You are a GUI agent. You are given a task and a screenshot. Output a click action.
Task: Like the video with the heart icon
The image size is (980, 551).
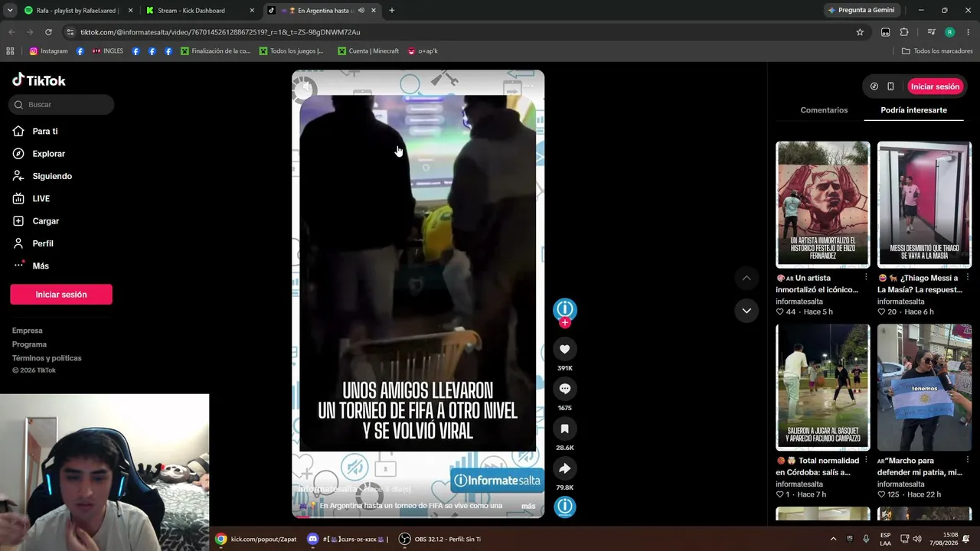tap(565, 349)
